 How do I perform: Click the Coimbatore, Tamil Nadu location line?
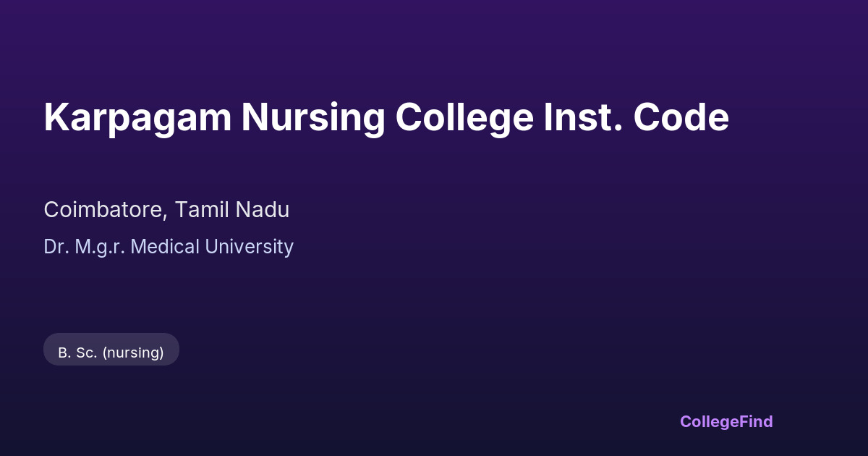166,210
